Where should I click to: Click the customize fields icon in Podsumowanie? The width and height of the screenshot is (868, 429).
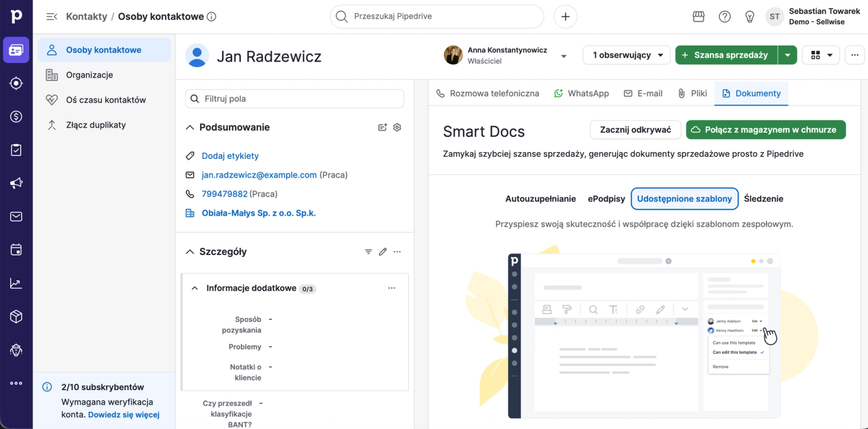[382, 127]
